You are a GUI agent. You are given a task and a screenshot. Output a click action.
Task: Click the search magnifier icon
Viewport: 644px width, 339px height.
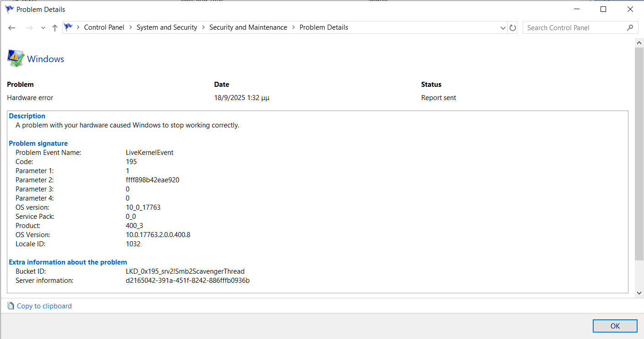click(x=630, y=28)
